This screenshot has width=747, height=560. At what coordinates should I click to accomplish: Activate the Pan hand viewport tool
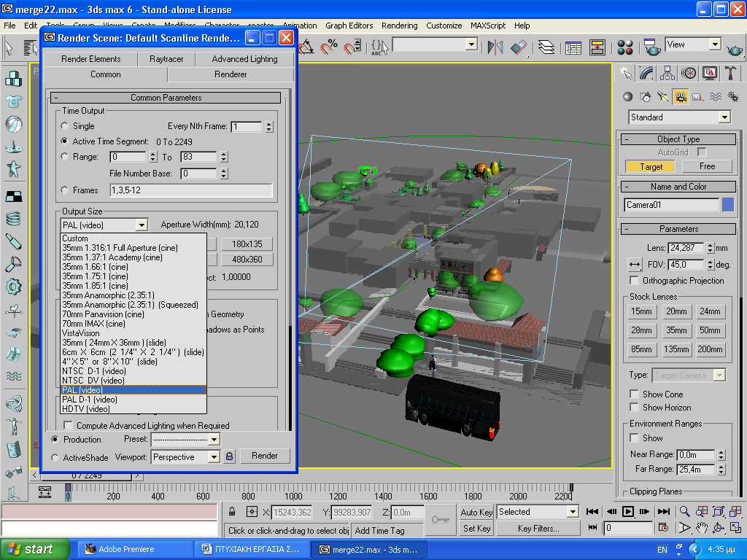(701, 528)
